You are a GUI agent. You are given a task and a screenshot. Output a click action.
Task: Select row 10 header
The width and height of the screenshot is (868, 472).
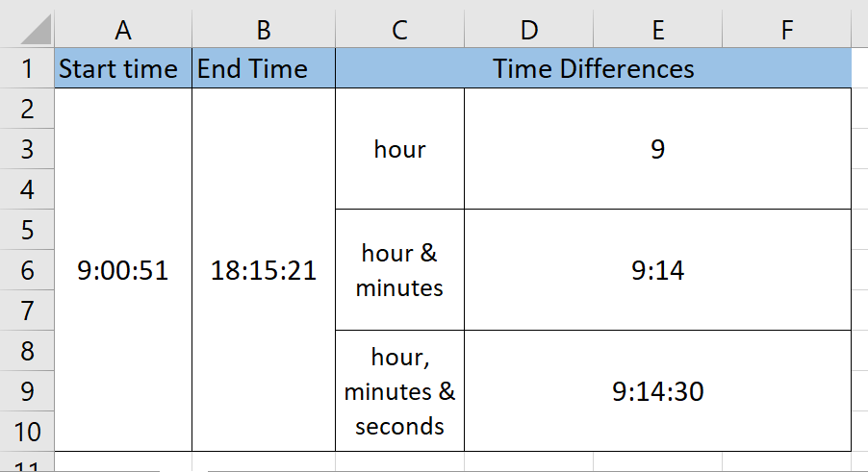click(26, 432)
